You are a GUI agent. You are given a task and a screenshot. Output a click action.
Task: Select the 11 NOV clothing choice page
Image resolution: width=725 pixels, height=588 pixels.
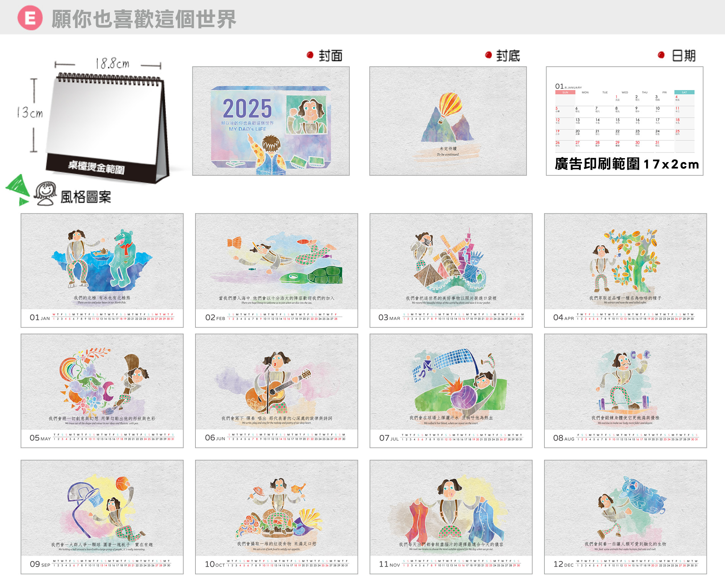tap(451, 517)
